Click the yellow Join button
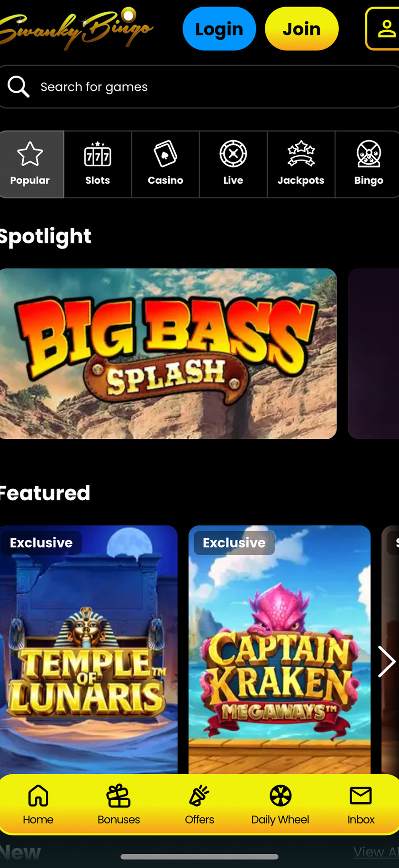The height and width of the screenshot is (868, 399). (302, 29)
